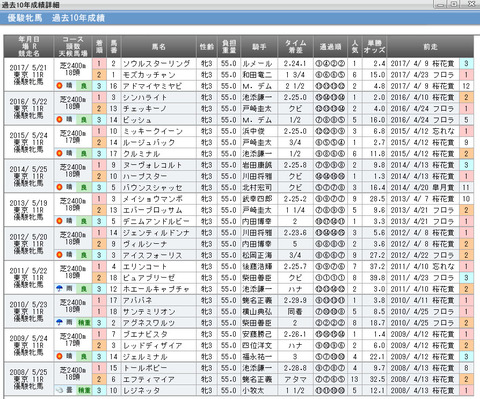
Task: Select horse name ルージュバック
Action: coord(149,142)
